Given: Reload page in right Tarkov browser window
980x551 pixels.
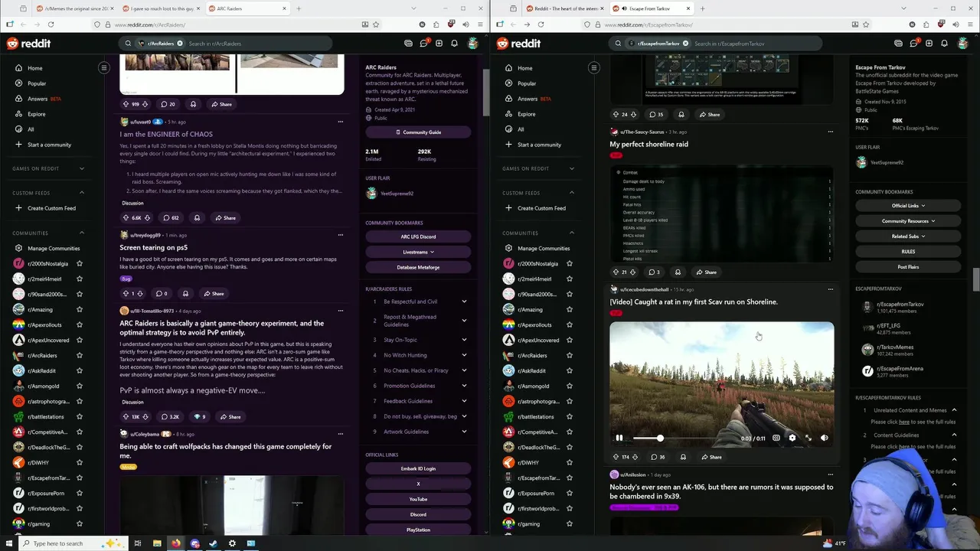Looking at the screenshot, I should tap(541, 24).
